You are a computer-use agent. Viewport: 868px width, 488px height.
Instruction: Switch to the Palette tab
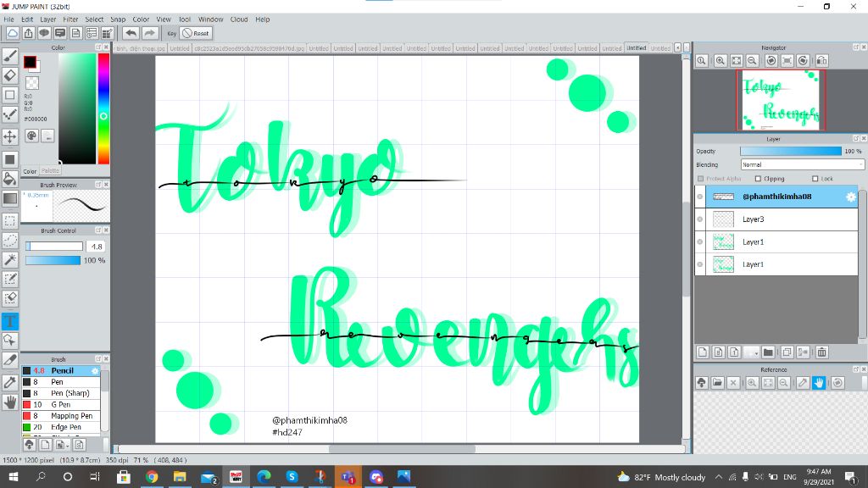tap(50, 171)
